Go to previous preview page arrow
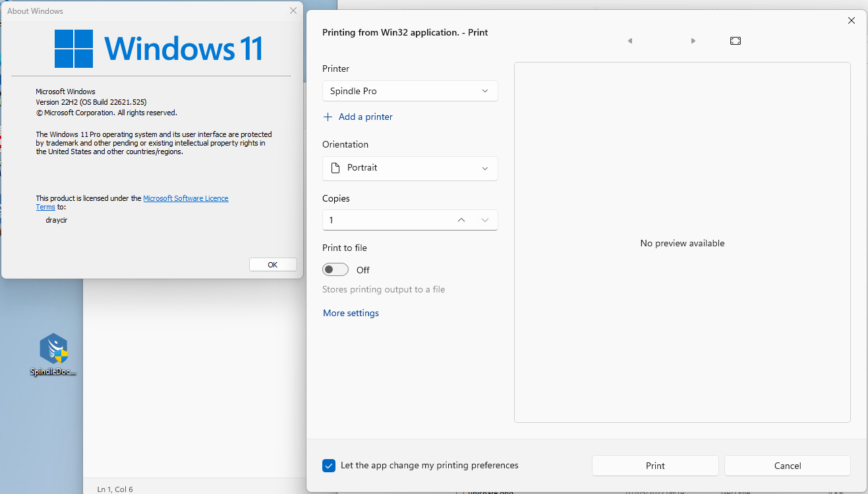Viewport: 868px width, 494px height. (x=630, y=41)
